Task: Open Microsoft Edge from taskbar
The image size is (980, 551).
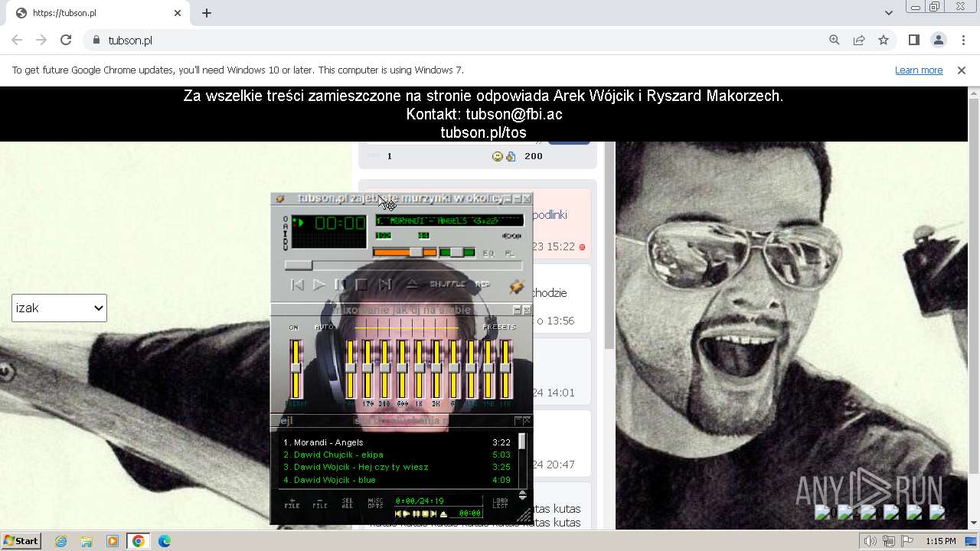Action: tap(165, 541)
